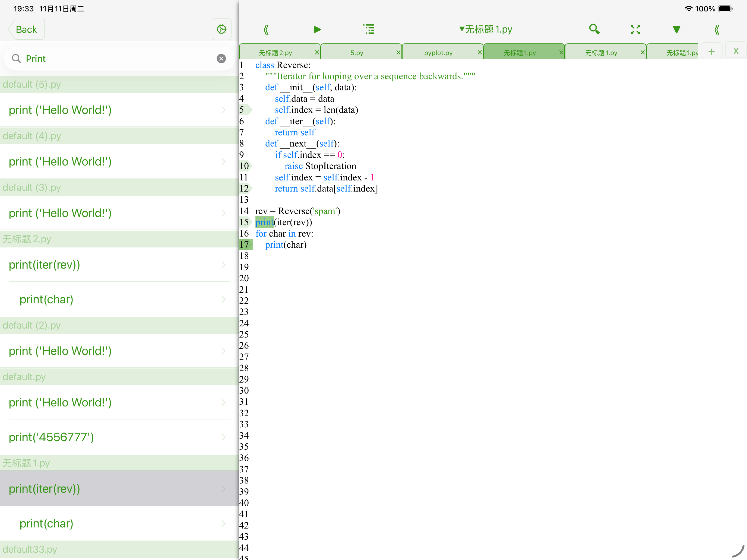Collapse the left sidebar panel
The height and width of the screenshot is (560, 747).
pos(266,30)
